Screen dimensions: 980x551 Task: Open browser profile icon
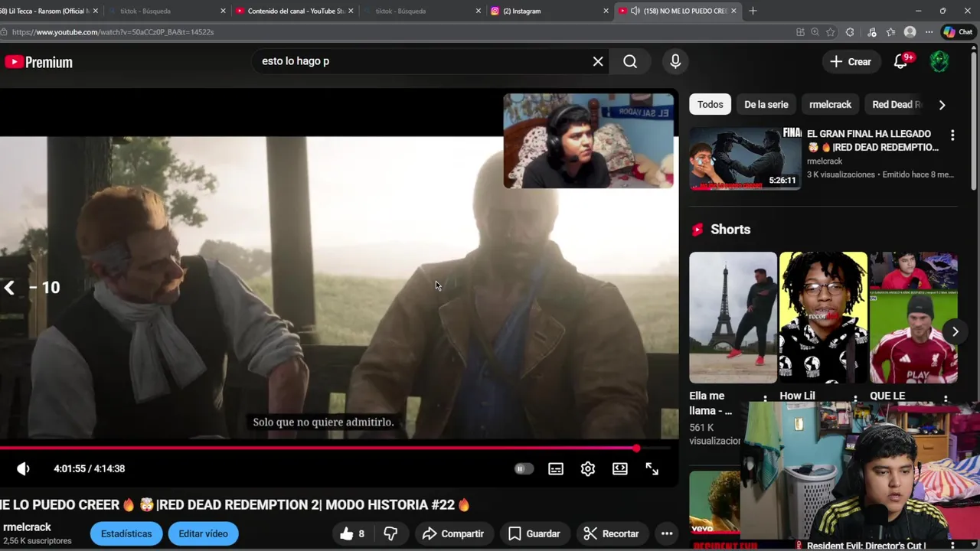pyautogui.click(x=910, y=32)
